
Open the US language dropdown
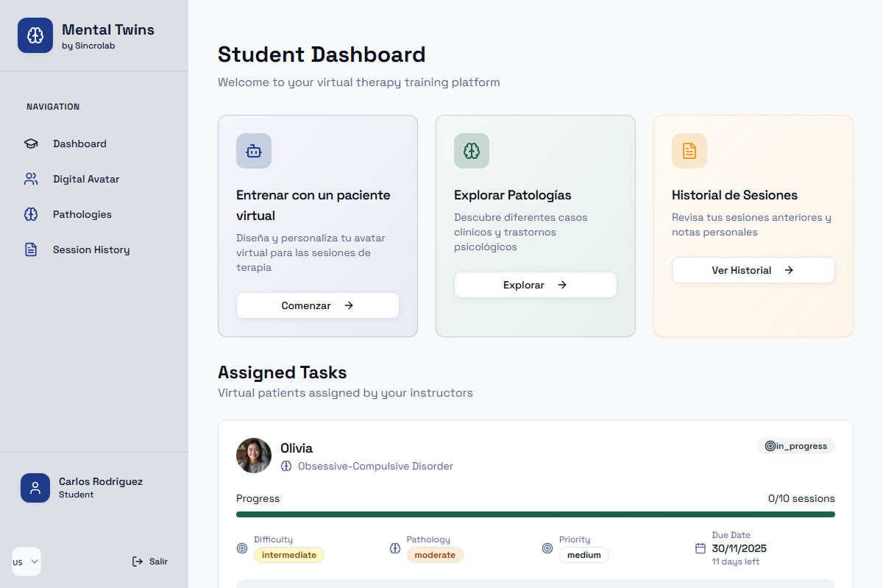[26, 562]
